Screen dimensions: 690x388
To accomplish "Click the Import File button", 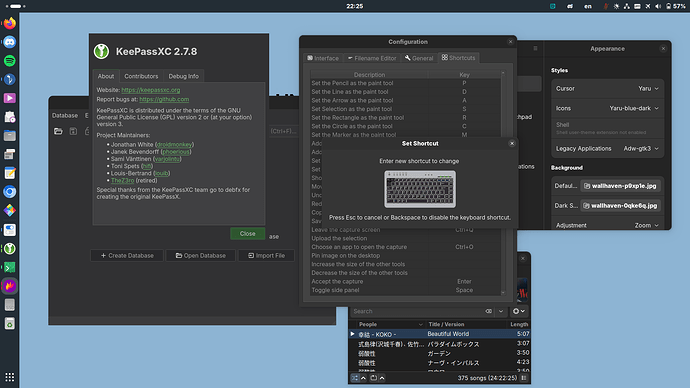I will pos(266,256).
